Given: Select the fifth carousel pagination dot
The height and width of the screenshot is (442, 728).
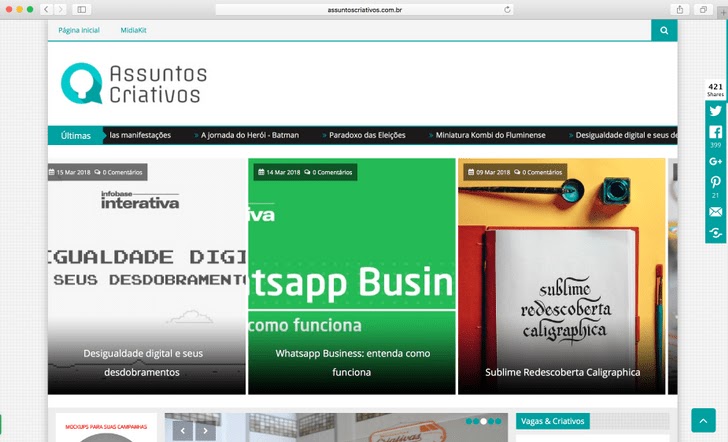Looking at the screenshot, I should (498, 421).
